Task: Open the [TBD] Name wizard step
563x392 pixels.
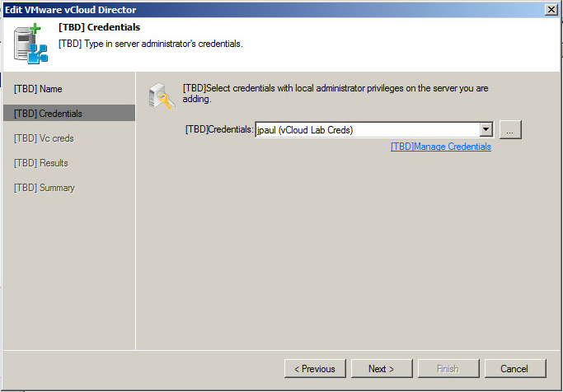Action: pos(38,89)
